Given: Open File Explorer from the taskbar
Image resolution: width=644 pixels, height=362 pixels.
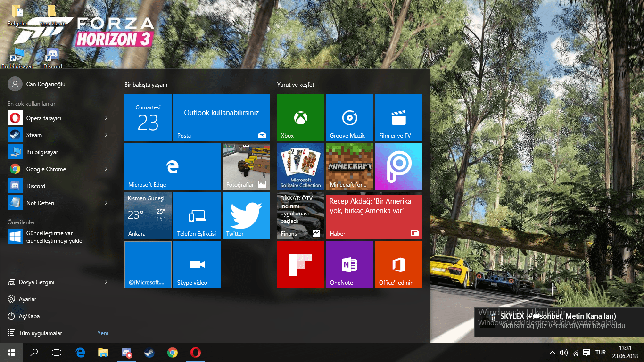Looking at the screenshot, I should (x=103, y=353).
